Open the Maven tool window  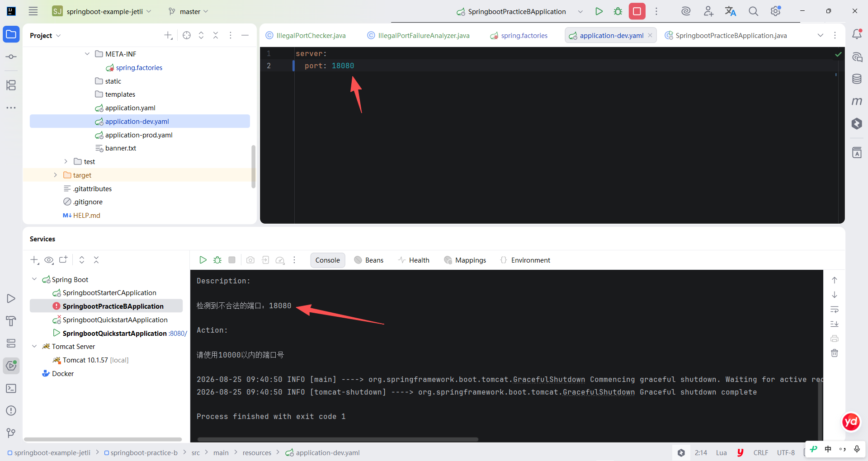tap(857, 101)
